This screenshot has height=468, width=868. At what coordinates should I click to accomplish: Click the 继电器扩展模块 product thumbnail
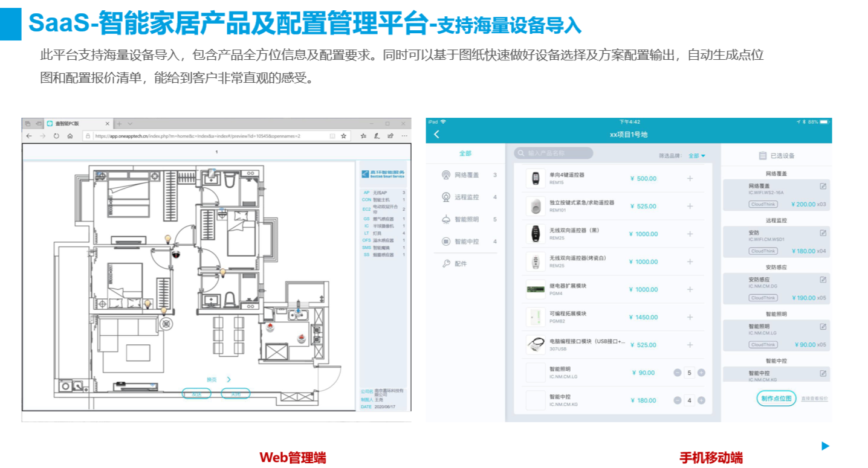click(x=536, y=290)
